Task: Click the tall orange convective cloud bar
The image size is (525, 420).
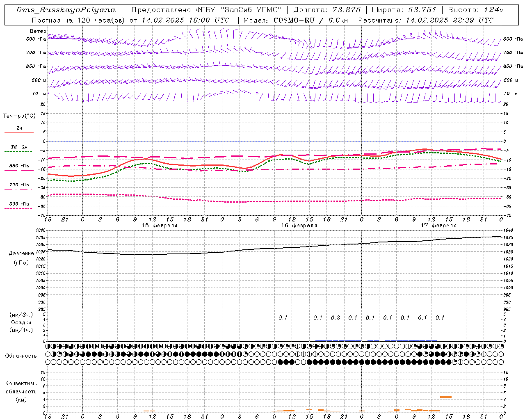Action: point(446,397)
